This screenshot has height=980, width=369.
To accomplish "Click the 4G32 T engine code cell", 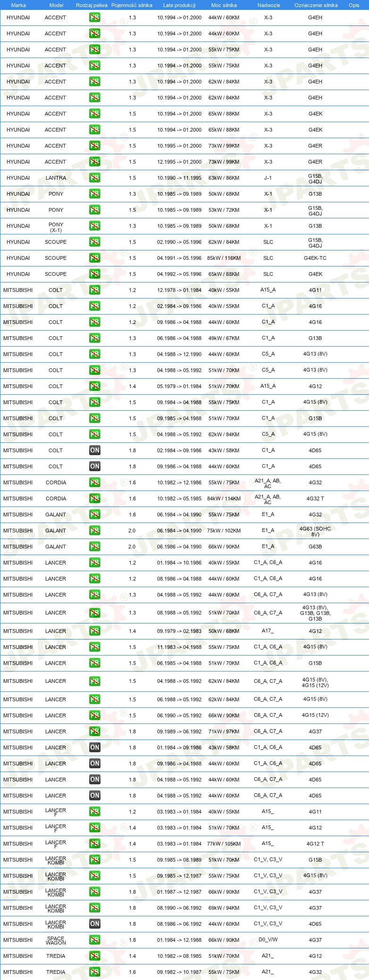I will (x=315, y=498).
